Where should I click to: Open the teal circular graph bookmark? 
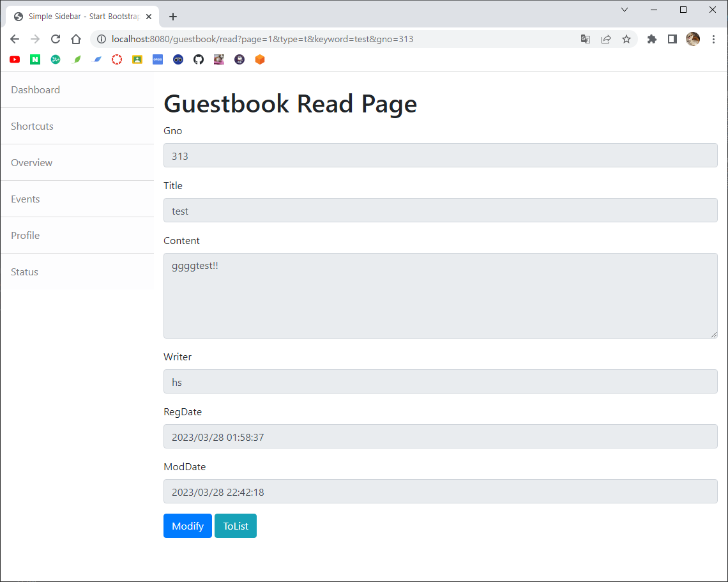pyautogui.click(x=56, y=59)
